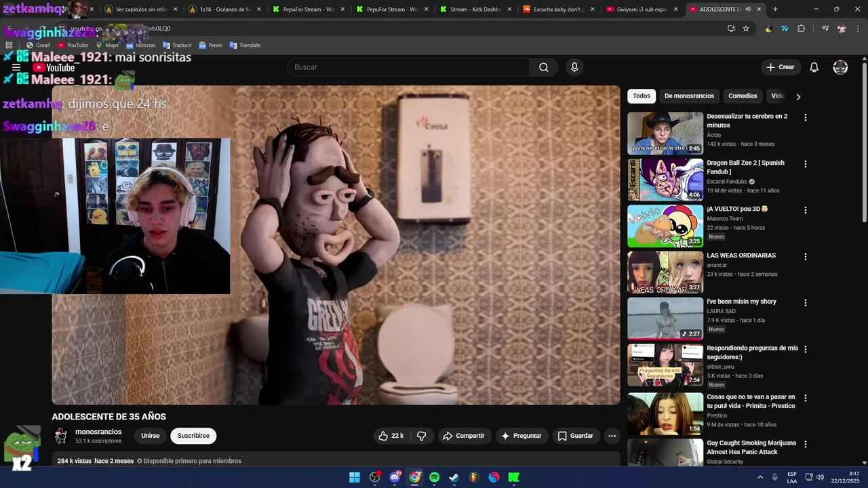Screen dimensions: 868x488
Task: Share the video with Compartir
Action: tap(464, 436)
